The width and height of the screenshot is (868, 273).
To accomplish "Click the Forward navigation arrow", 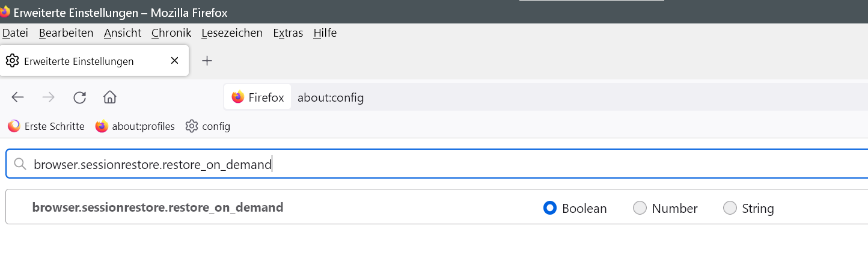I will tap(49, 97).
